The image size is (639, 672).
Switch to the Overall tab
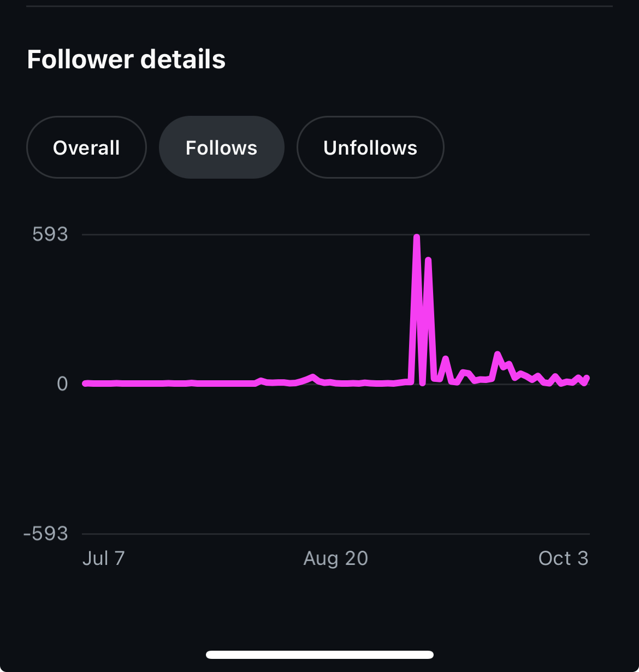86,148
